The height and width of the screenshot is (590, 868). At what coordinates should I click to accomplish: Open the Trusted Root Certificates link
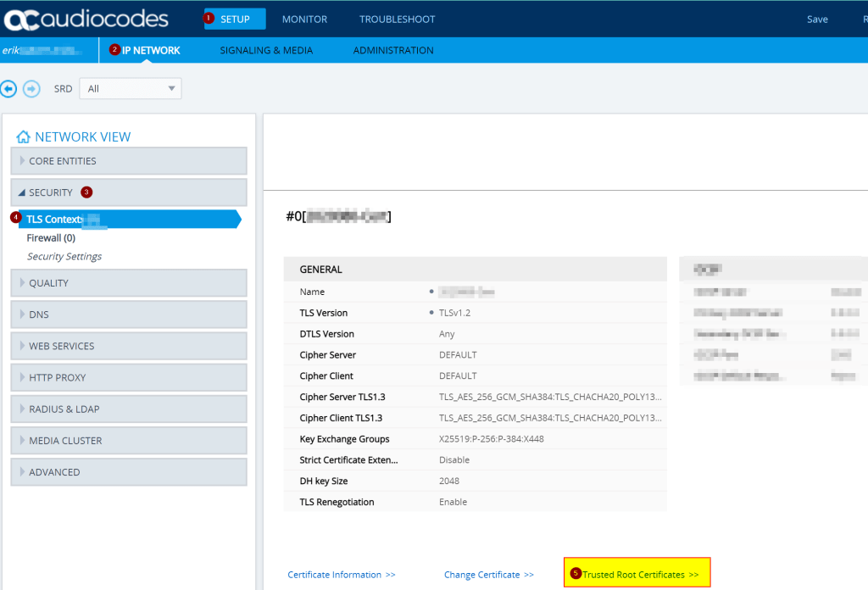click(x=640, y=575)
